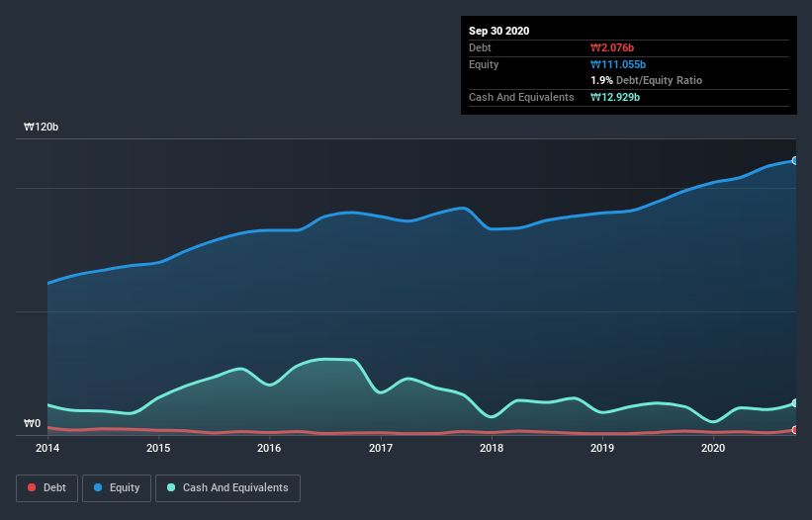Click the ₩120b y-axis label

tap(41, 128)
